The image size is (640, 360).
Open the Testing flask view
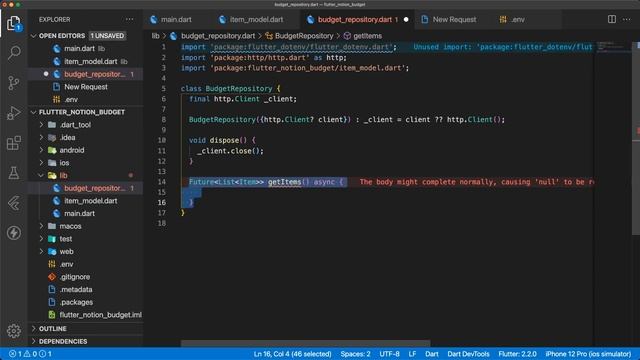click(14, 173)
